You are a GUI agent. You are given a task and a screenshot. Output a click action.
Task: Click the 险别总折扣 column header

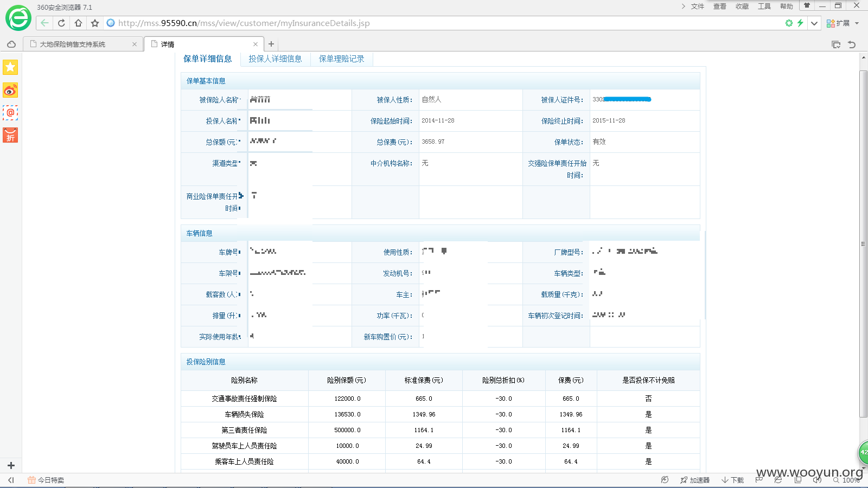pyautogui.click(x=503, y=380)
